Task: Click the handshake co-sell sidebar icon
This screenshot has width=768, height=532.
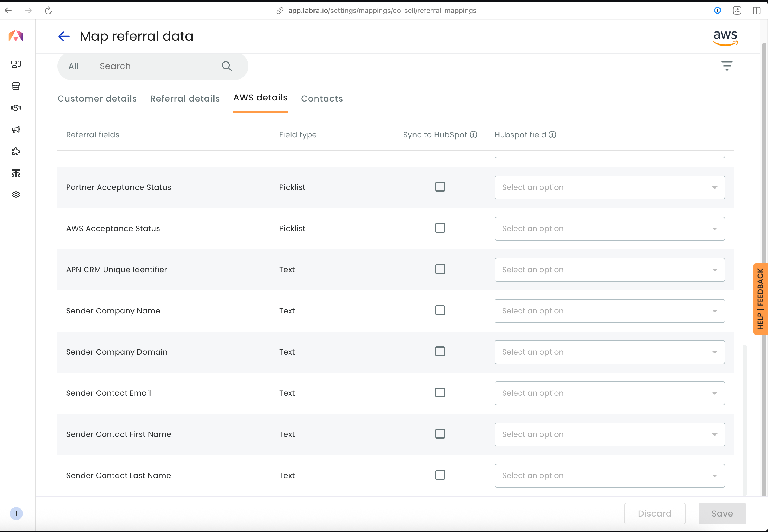Action: click(x=16, y=108)
